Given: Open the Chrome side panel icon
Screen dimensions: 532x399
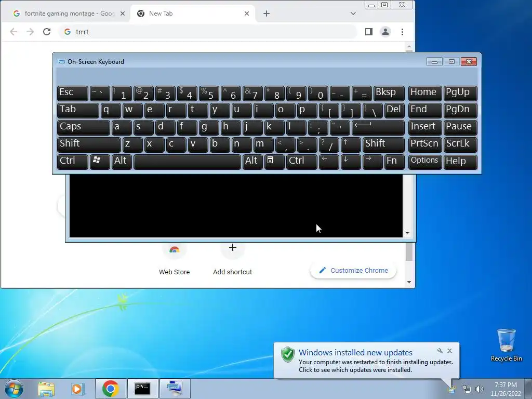Looking at the screenshot, I should pos(369,32).
